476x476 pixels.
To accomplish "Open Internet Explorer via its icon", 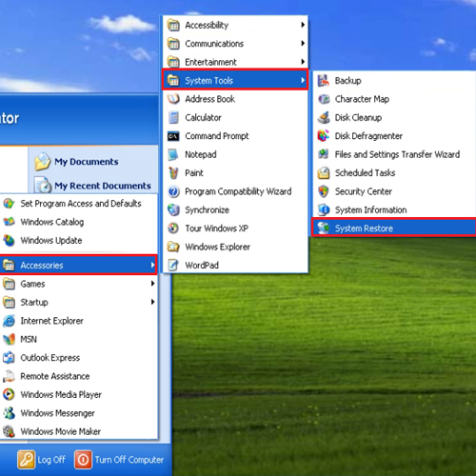I will pyautogui.click(x=9, y=321).
